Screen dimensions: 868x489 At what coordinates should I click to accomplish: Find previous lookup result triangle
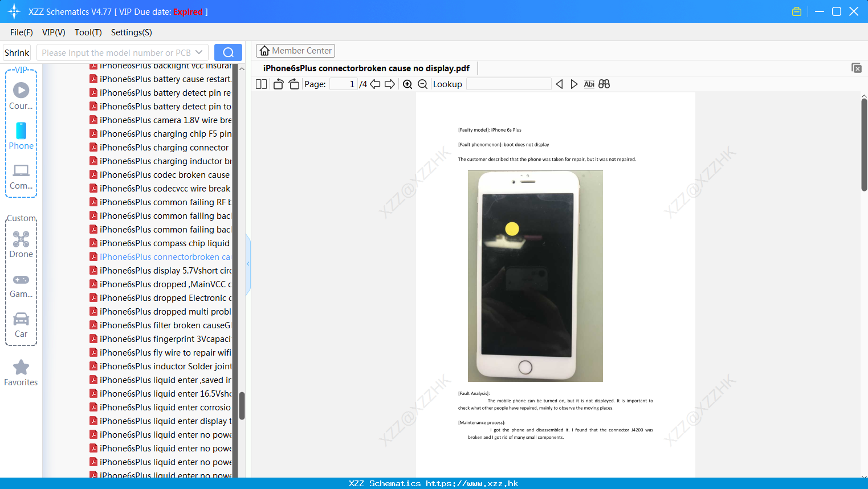click(x=559, y=84)
